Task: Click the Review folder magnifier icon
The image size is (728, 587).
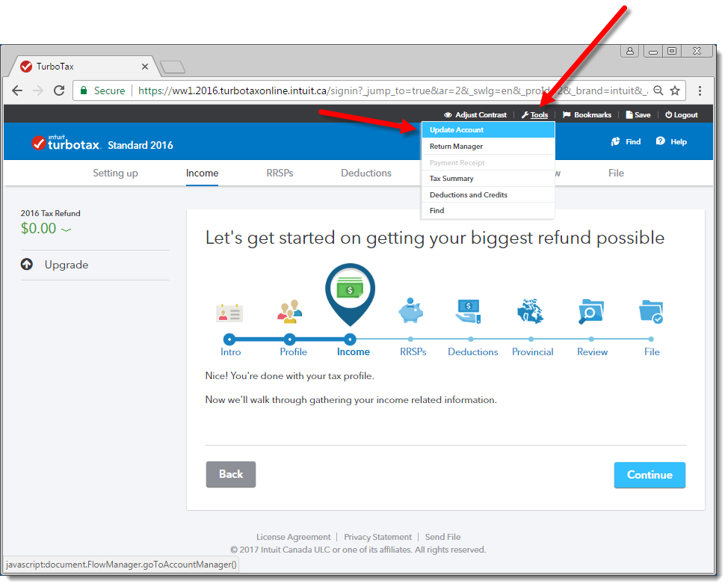Action: point(590,312)
